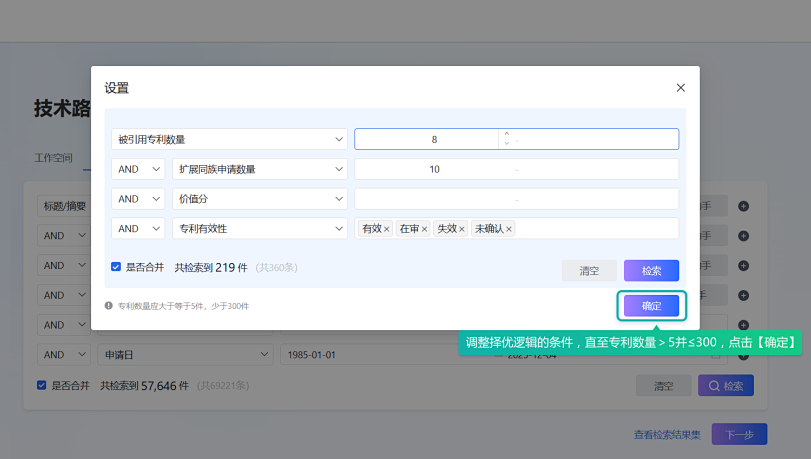Remove the 失效 tag
Screen dimensions: 811x459
(x=462, y=229)
